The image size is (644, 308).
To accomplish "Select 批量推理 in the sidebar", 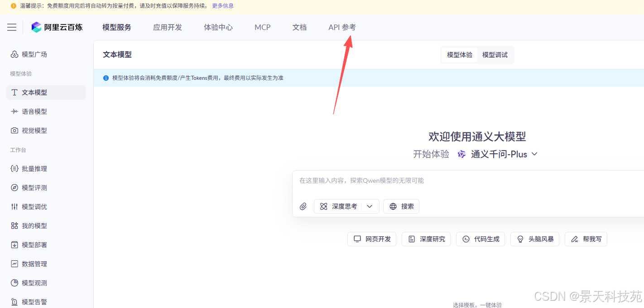I will [x=46, y=169].
